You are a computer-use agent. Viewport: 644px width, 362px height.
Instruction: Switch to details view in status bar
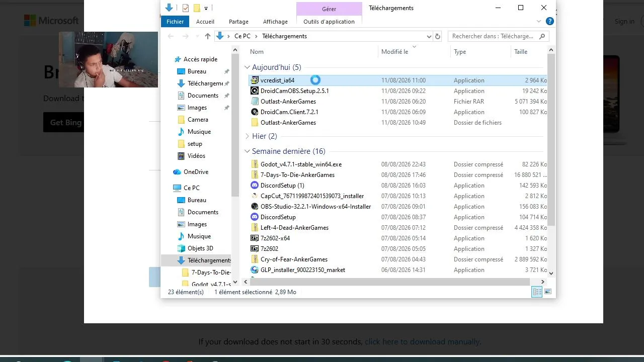(537, 292)
